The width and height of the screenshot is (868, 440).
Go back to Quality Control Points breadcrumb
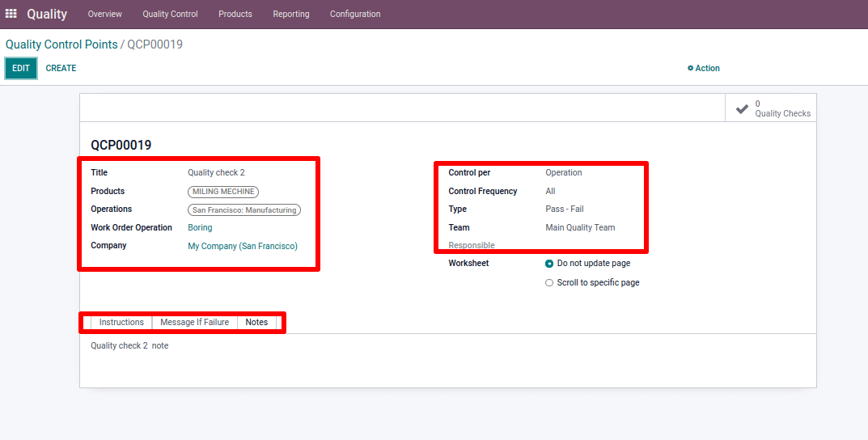pos(61,44)
